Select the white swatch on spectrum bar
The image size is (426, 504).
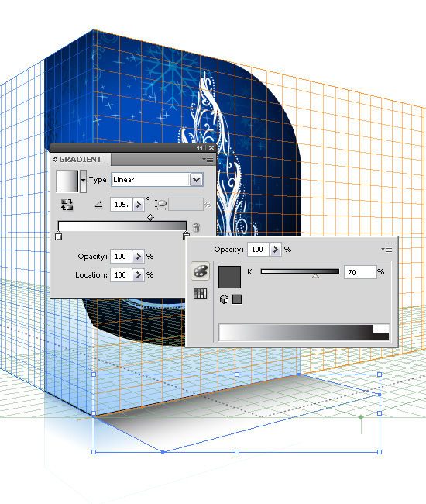(381, 329)
